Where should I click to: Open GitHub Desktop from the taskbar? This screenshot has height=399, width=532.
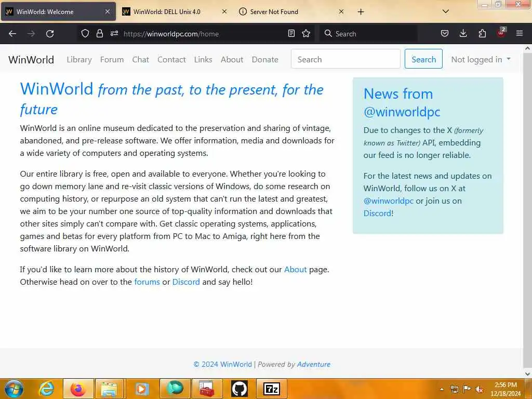(239, 389)
